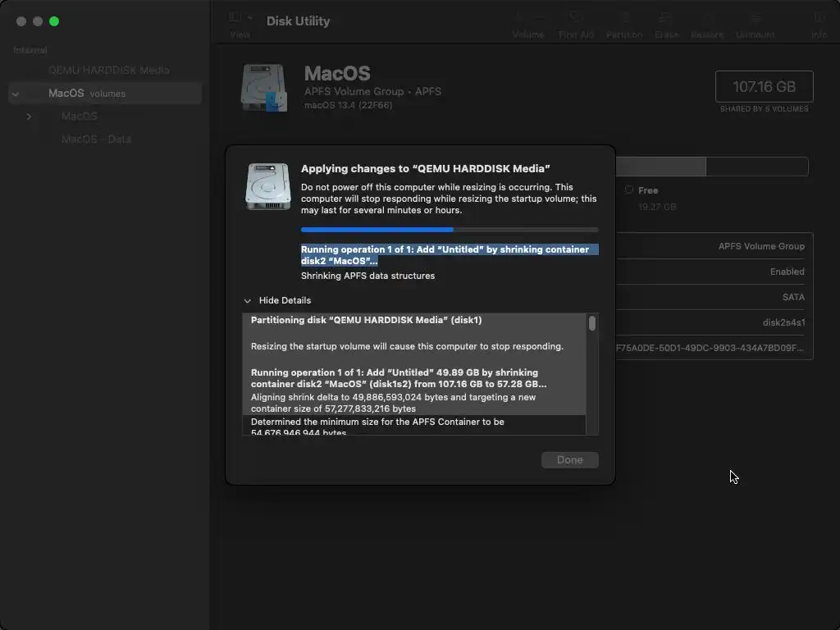Viewport: 840px width, 630px height.
Task: Click the Partition toolbar button
Action: tap(624, 25)
